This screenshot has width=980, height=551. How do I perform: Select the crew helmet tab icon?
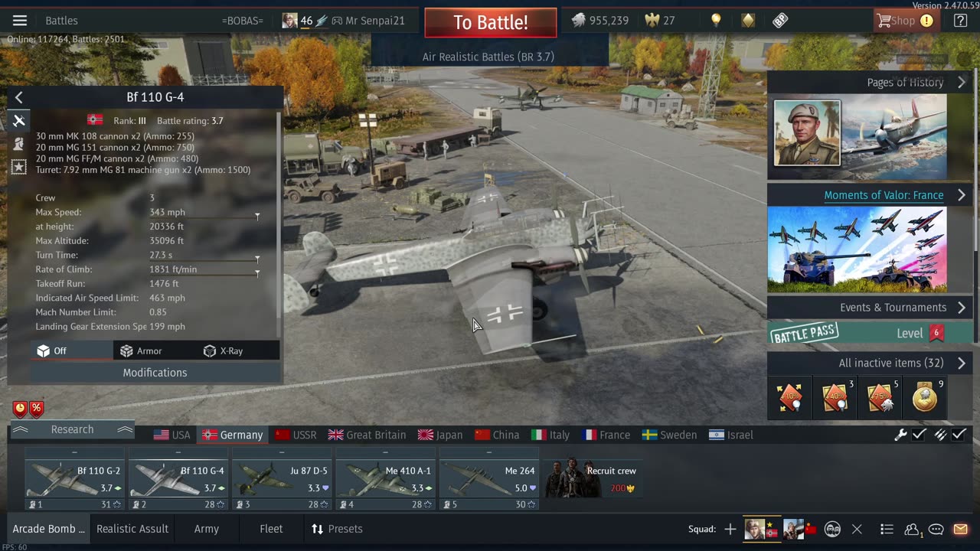pos(19,144)
